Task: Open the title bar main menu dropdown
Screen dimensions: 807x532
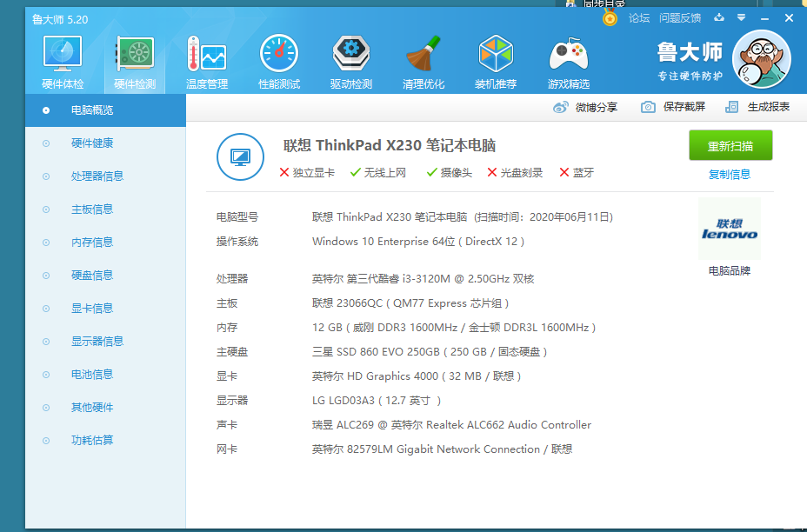Action: pos(741,17)
